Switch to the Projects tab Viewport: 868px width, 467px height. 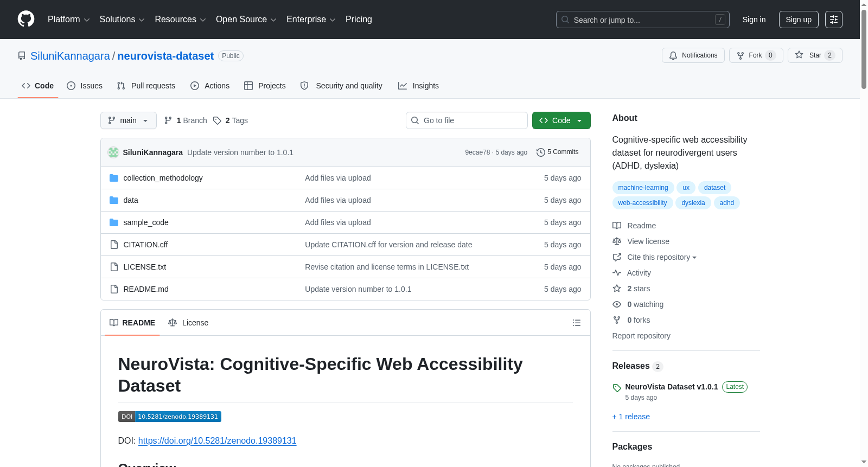click(265, 86)
